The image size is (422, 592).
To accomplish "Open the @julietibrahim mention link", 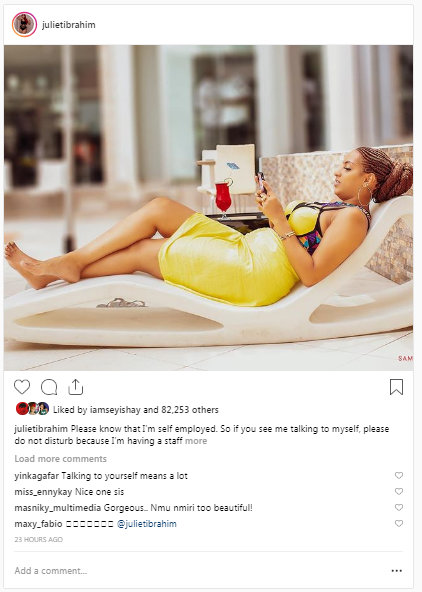I will [x=147, y=524].
